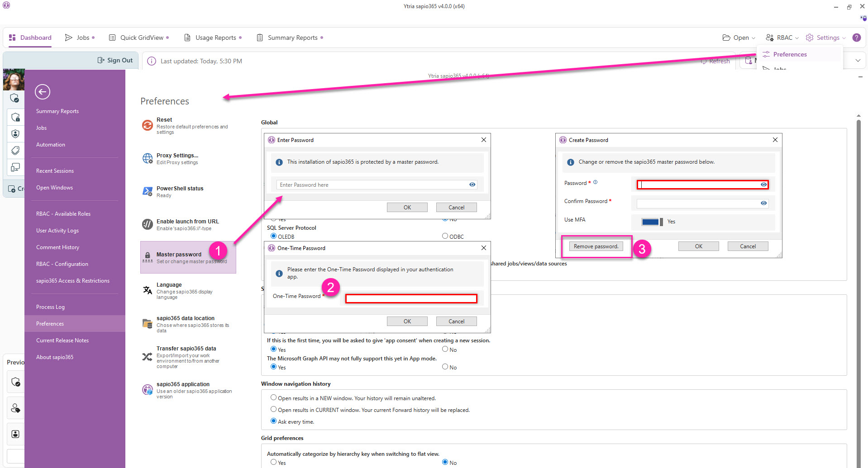Click the Transfer sapio365 data icon
Screen dimensions: 868x468
148,357
